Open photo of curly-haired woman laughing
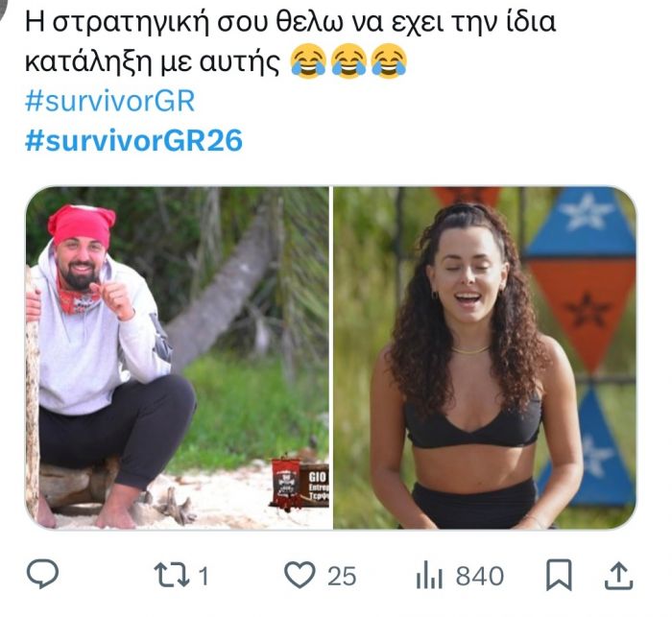The height and width of the screenshot is (617, 672). point(485,358)
